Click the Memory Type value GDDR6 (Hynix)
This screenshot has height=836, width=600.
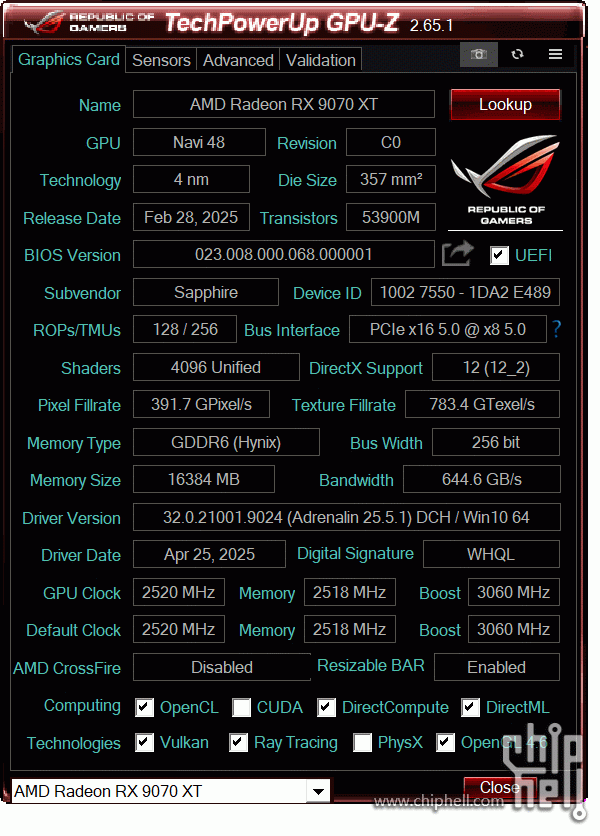[226, 442]
